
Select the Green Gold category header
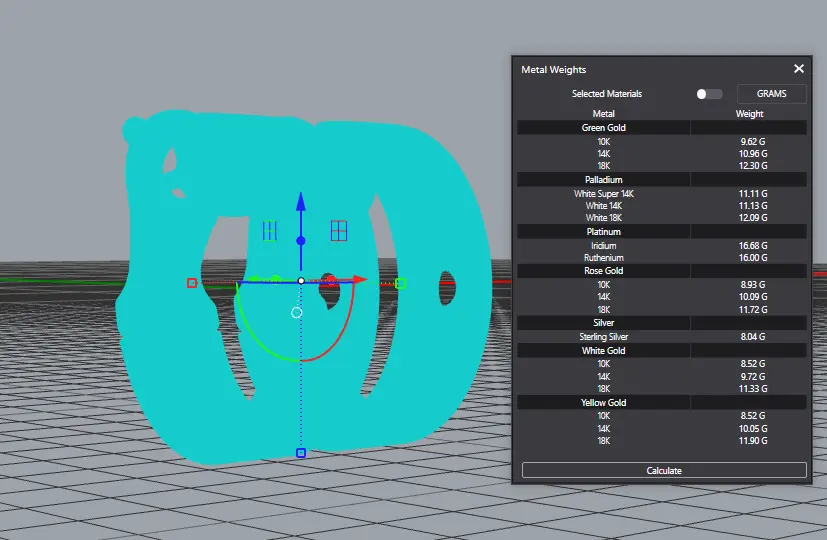603,128
